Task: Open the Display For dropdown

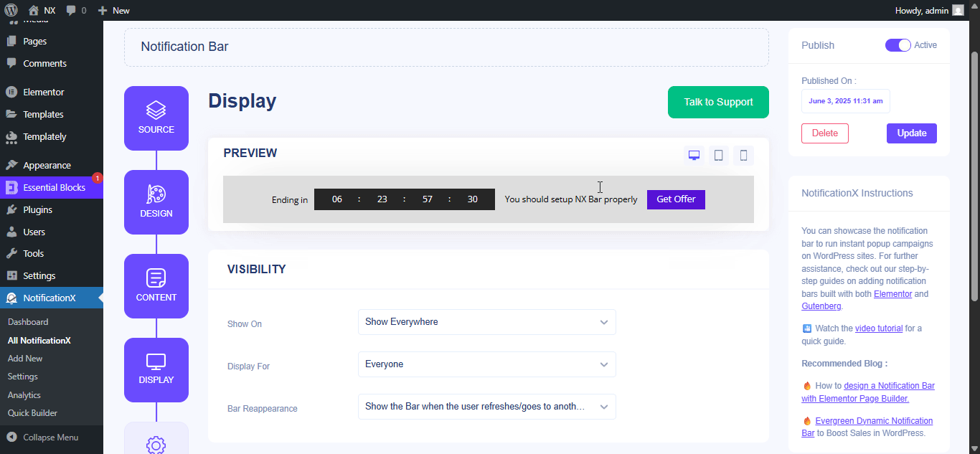Action: pyautogui.click(x=487, y=364)
